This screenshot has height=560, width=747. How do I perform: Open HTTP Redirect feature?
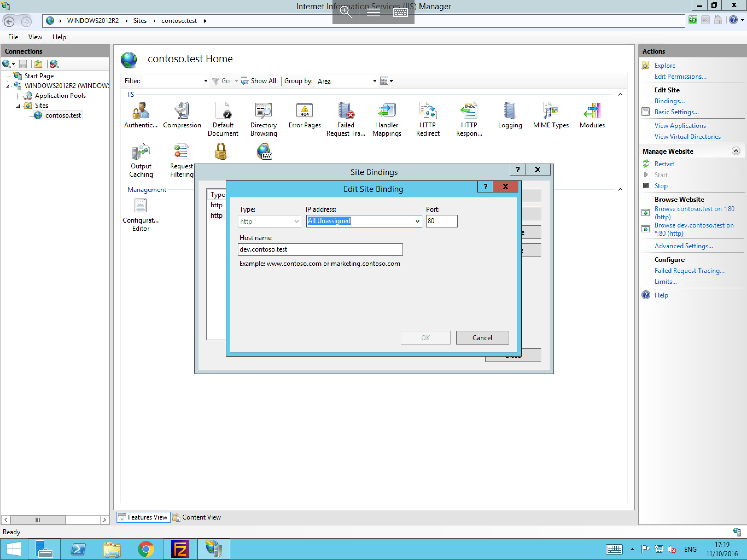[x=428, y=119]
